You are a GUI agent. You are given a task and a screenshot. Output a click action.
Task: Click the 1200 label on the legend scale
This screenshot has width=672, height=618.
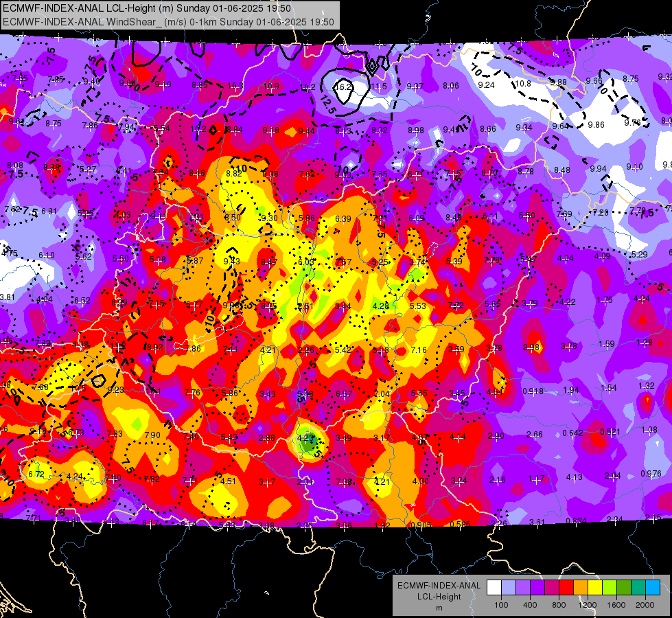588,605
